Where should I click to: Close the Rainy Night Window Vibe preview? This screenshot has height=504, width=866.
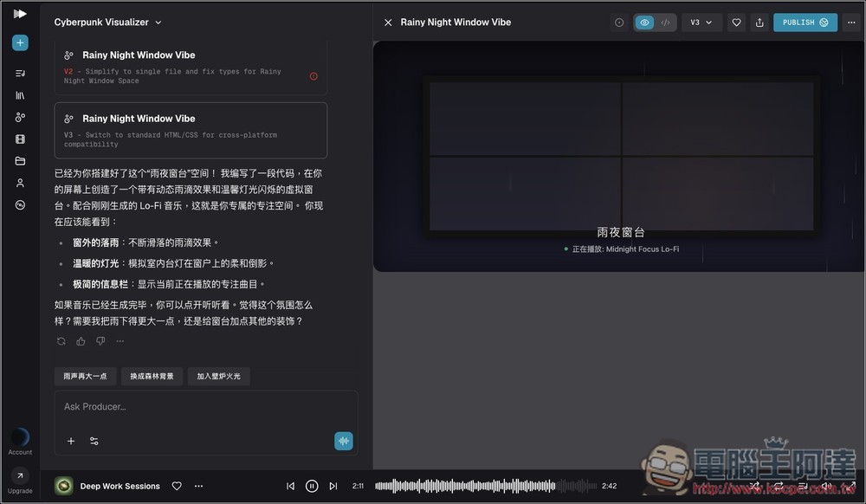click(x=388, y=23)
